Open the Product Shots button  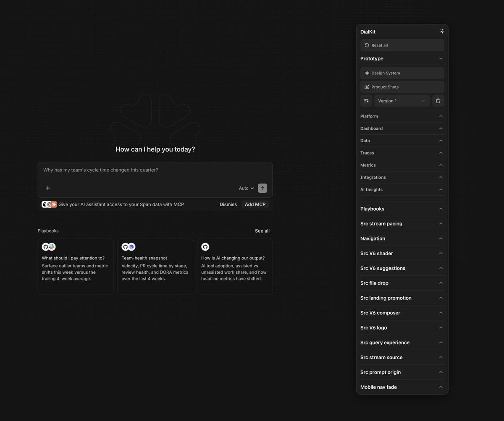[x=402, y=87]
